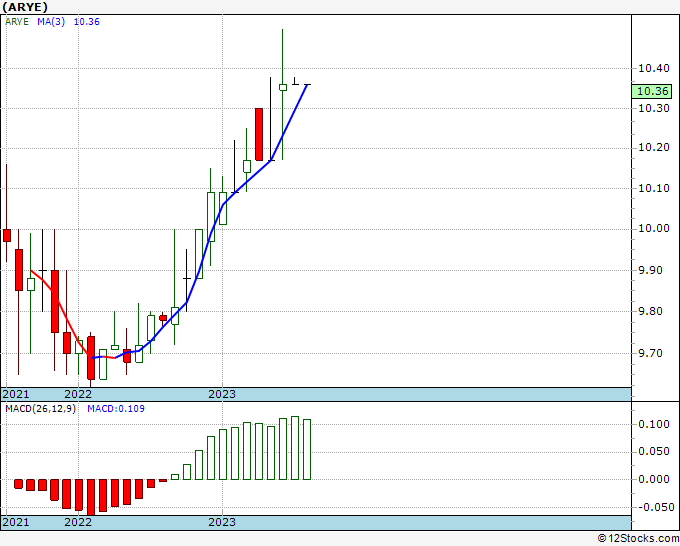Click the green 10.36 current price tag

coord(652,92)
